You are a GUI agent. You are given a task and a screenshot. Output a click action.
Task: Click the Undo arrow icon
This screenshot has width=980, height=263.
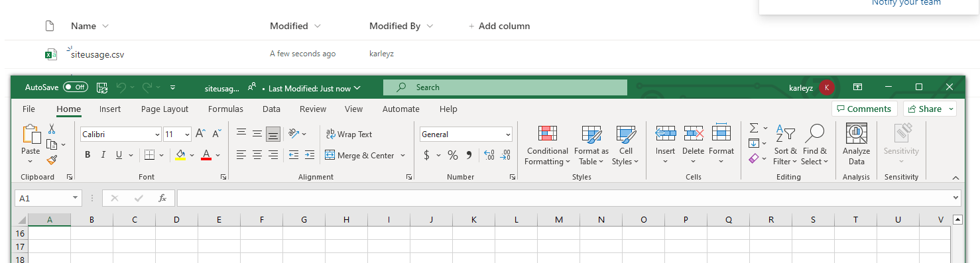pos(121,87)
